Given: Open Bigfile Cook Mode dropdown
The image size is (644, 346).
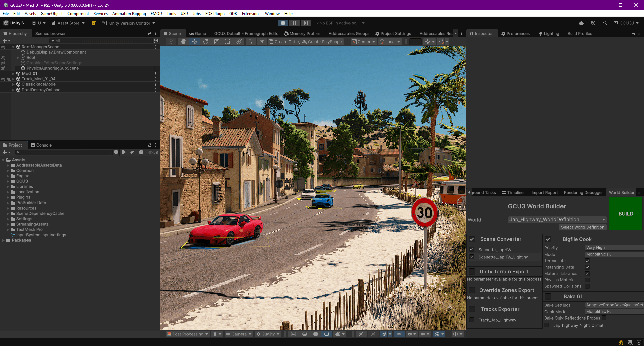Looking at the screenshot, I should pos(614,254).
